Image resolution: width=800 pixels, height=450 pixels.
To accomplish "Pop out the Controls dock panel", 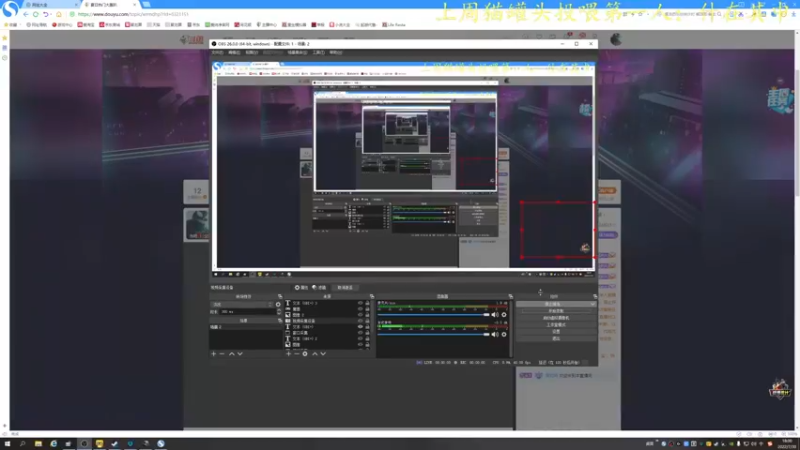I will (595, 296).
